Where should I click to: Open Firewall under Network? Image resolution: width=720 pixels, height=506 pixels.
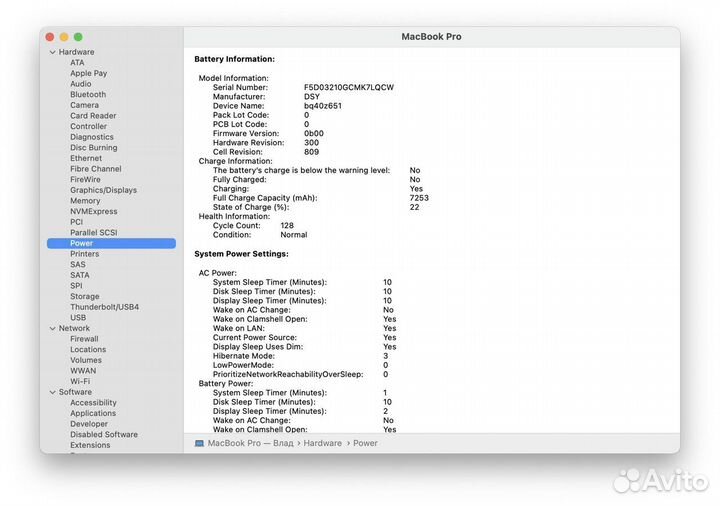[x=84, y=339]
